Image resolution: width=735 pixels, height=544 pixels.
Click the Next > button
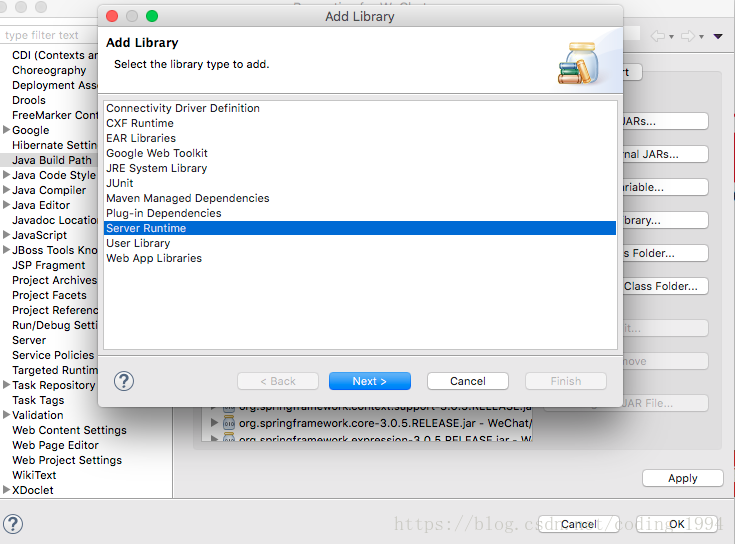pyautogui.click(x=370, y=381)
